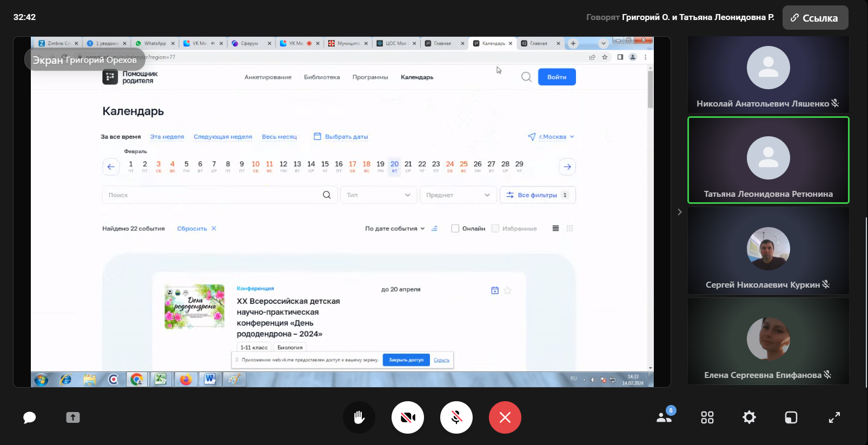The image size is (868, 445).
Task: Leave the call with red button
Action: [x=505, y=417]
